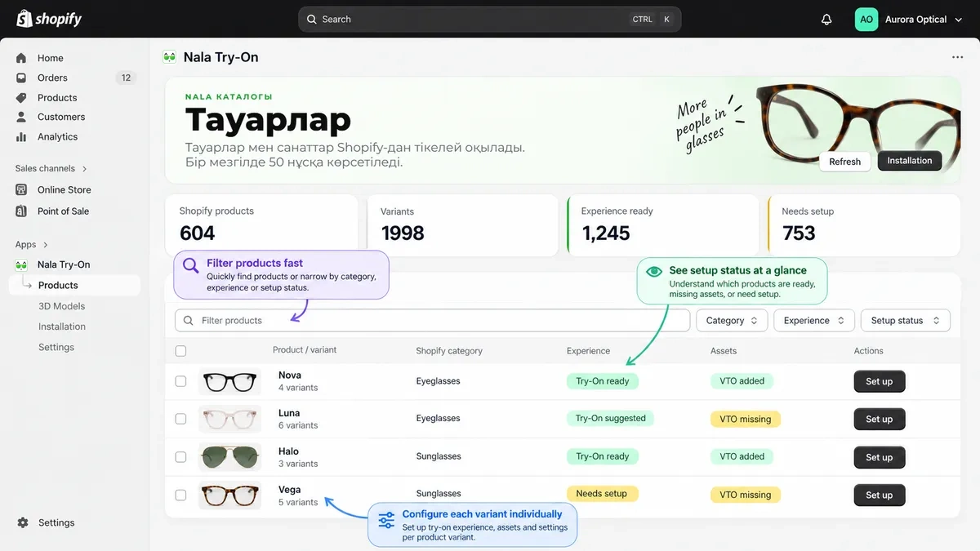Click the top Search bar
Image resolution: width=980 pixels, height=551 pixels.
pos(490,20)
